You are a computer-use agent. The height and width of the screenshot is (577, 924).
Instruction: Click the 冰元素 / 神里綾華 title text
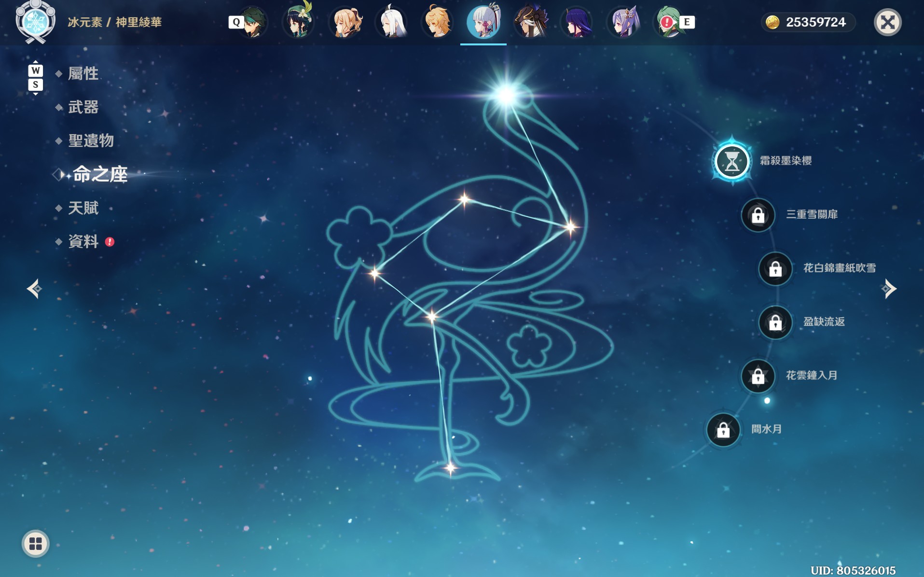[x=115, y=22]
